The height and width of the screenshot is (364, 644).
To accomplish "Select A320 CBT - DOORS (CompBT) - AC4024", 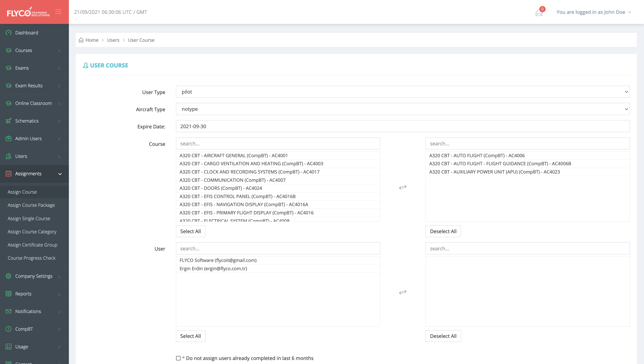I will point(278,188).
